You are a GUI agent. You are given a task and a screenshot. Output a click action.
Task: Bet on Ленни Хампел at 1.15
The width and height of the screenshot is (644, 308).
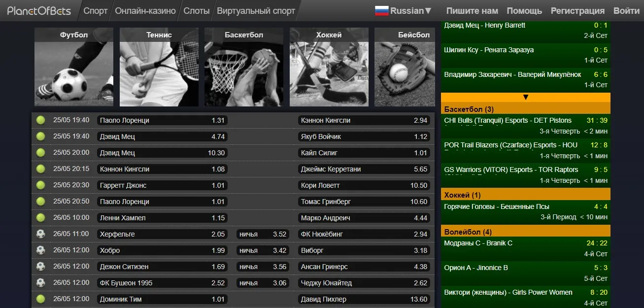pyautogui.click(x=162, y=218)
